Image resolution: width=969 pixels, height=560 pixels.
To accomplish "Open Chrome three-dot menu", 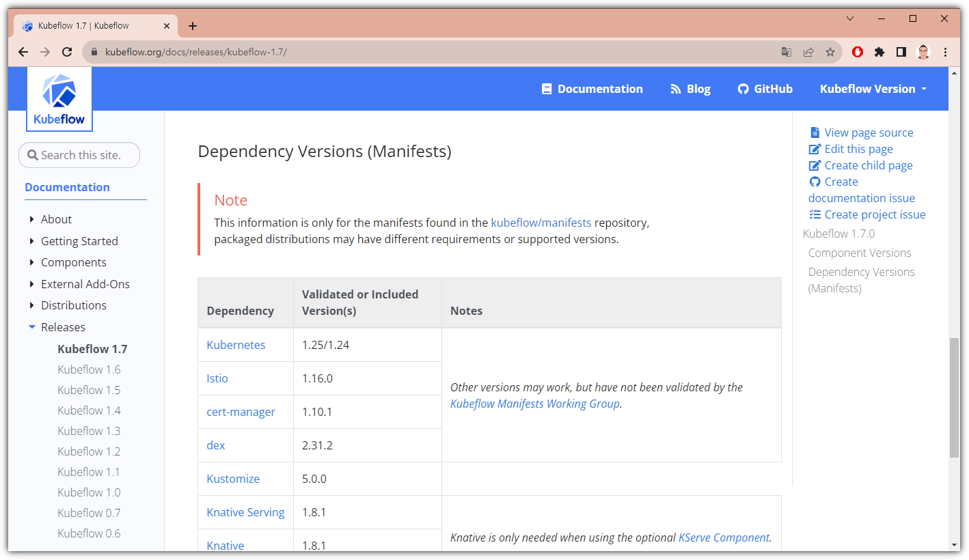I will [x=946, y=52].
